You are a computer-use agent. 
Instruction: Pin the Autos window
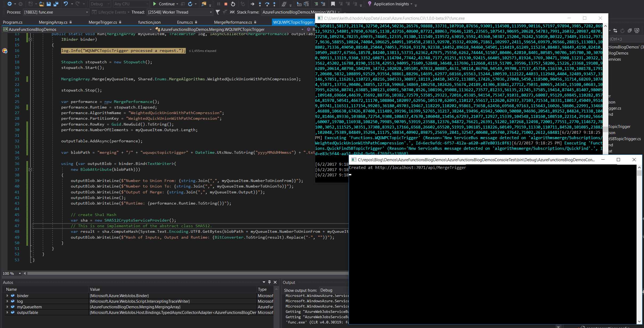[269, 282]
